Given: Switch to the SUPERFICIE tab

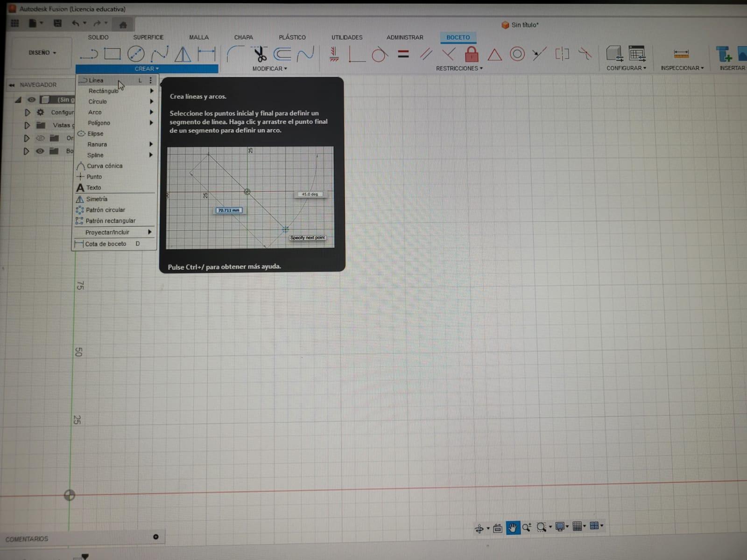Looking at the screenshot, I should coord(148,37).
